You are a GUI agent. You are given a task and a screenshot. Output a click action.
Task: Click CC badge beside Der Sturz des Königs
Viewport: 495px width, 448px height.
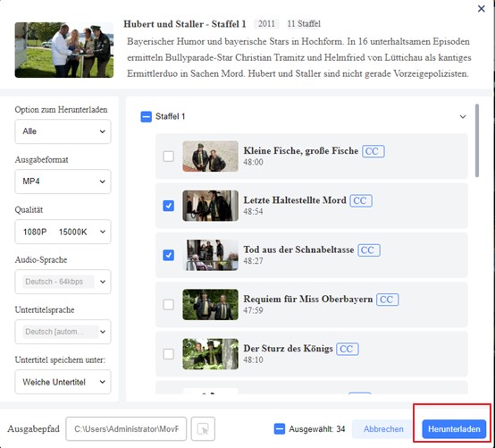point(348,349)
